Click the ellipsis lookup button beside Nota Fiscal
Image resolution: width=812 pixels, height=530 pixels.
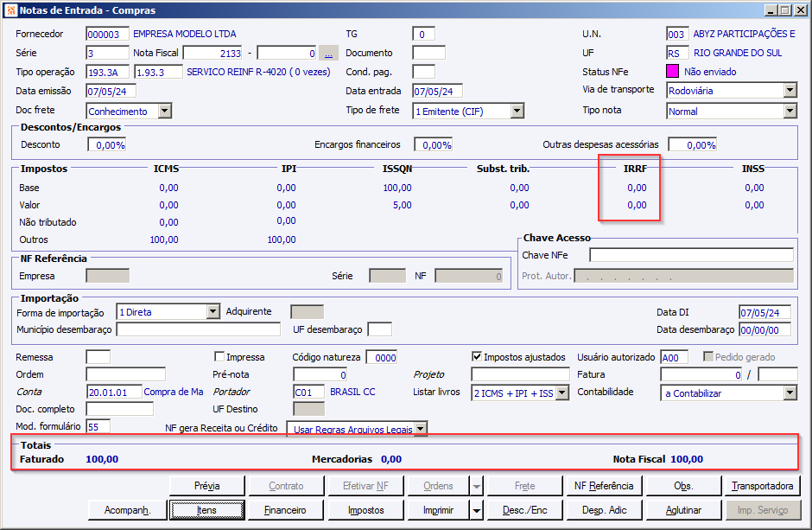(328, 53)
